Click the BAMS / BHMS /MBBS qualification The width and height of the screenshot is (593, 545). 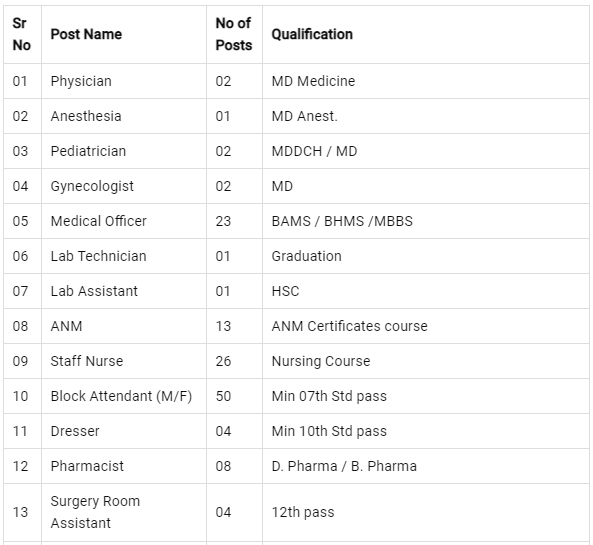point(342,221)
